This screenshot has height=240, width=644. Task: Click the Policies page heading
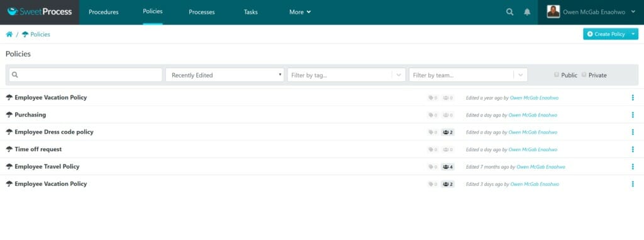pyautogui.click(x=18, y=54)
